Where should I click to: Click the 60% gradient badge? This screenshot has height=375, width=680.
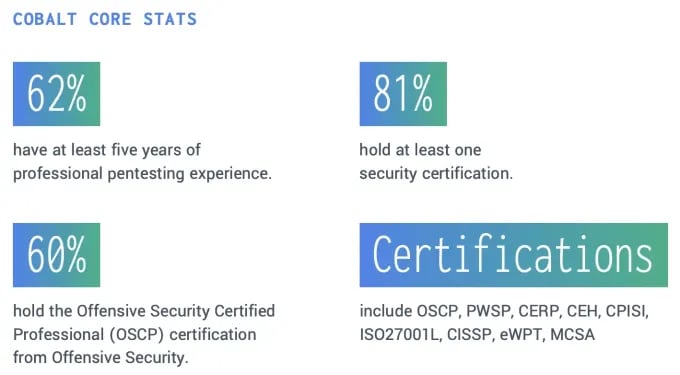click(56, 255)
